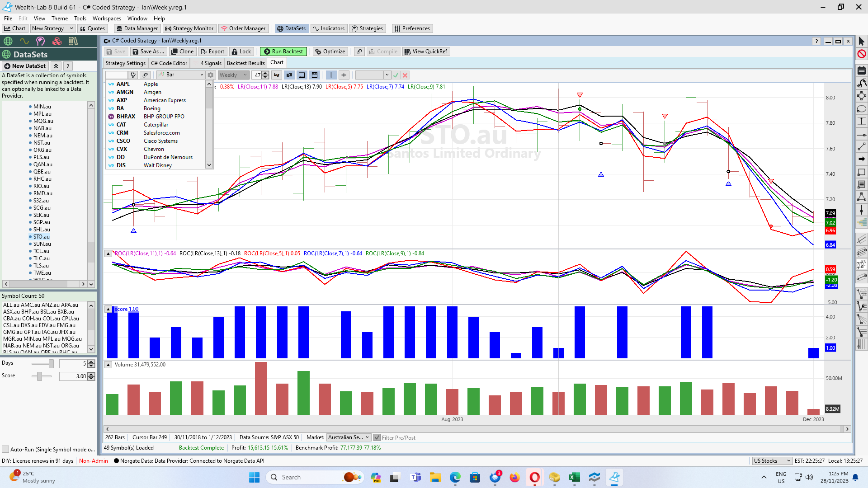The height and width of the screenshot is (488, 868).
Task: Open Firefox from the Windows taskbar
Action: coord(514,477)
